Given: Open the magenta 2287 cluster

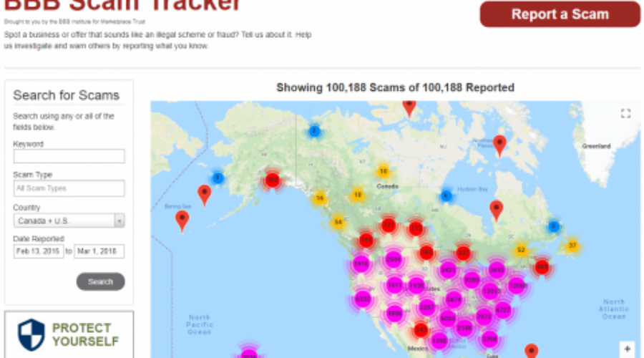Looking at the screenshot, I should point(427,307).
